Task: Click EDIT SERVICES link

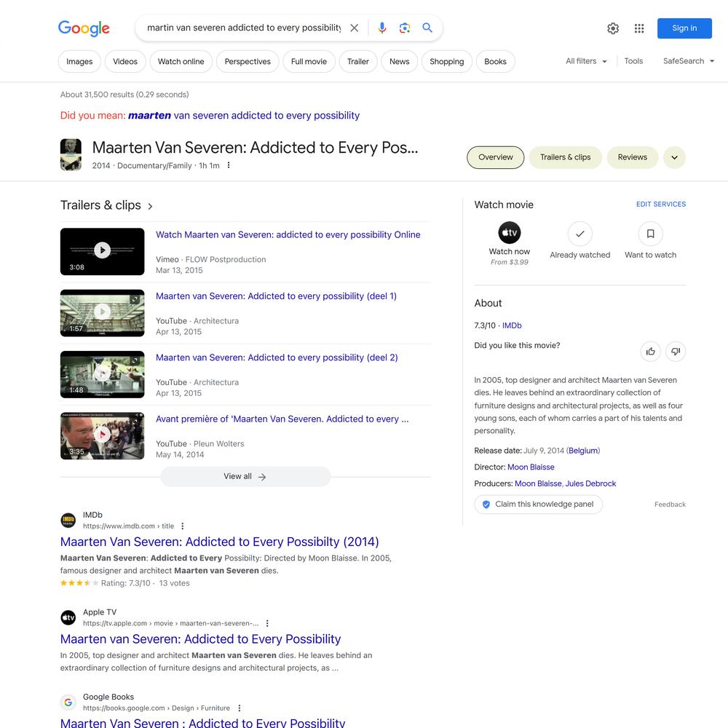Action: (x=661, y=205)
